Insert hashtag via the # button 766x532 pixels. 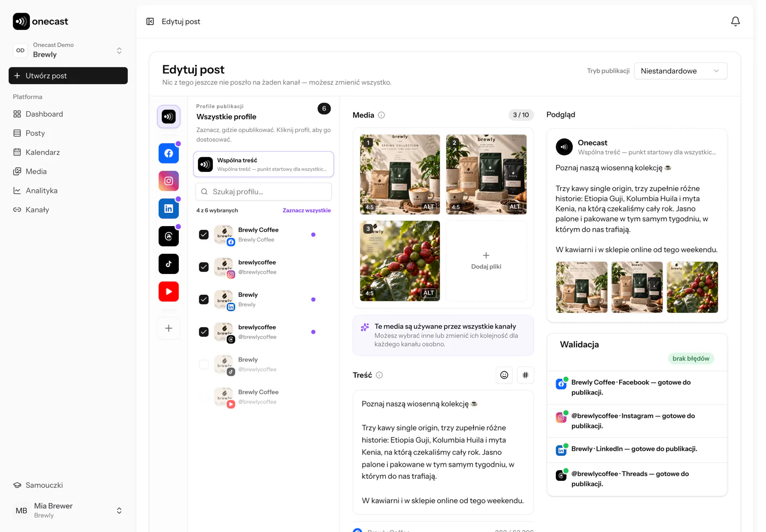click(x=525, y=375)
